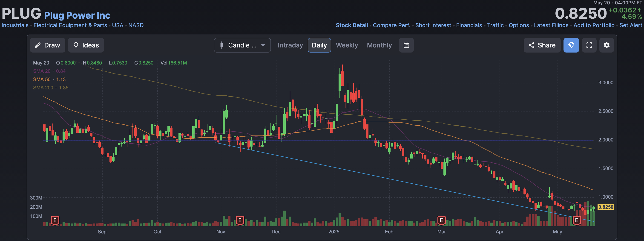
Task: Open the Draw tool
Action: pos(48,45)
